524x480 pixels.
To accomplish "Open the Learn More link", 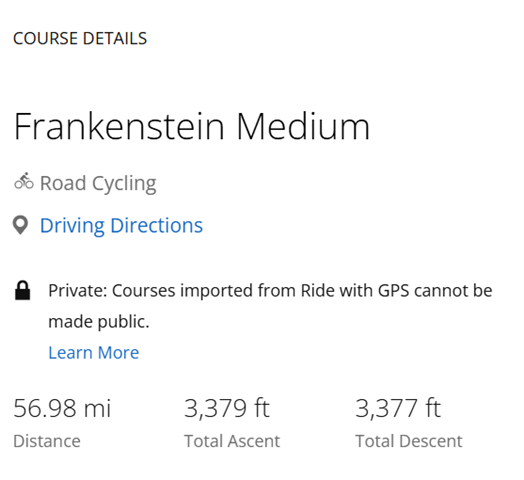I will 94,353.
